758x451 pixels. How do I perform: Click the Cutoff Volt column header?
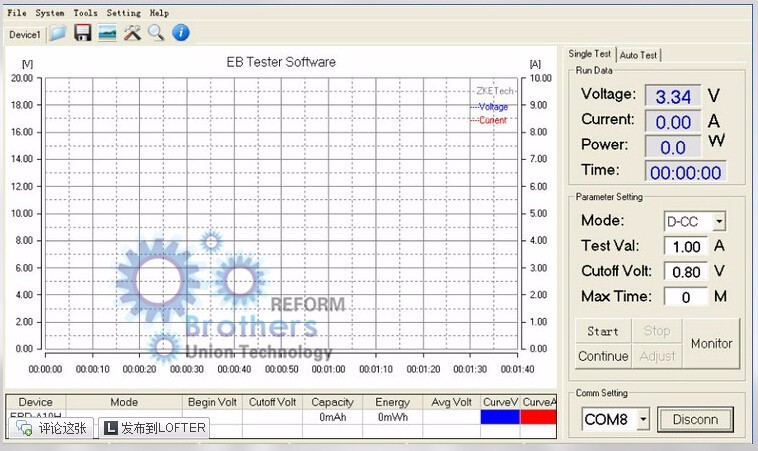[x=272, y=402]
